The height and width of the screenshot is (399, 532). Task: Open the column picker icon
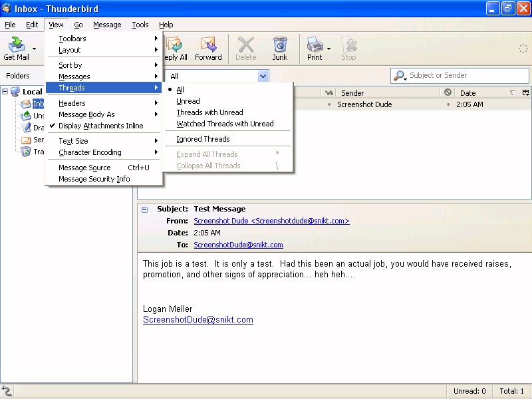(526, 92)
